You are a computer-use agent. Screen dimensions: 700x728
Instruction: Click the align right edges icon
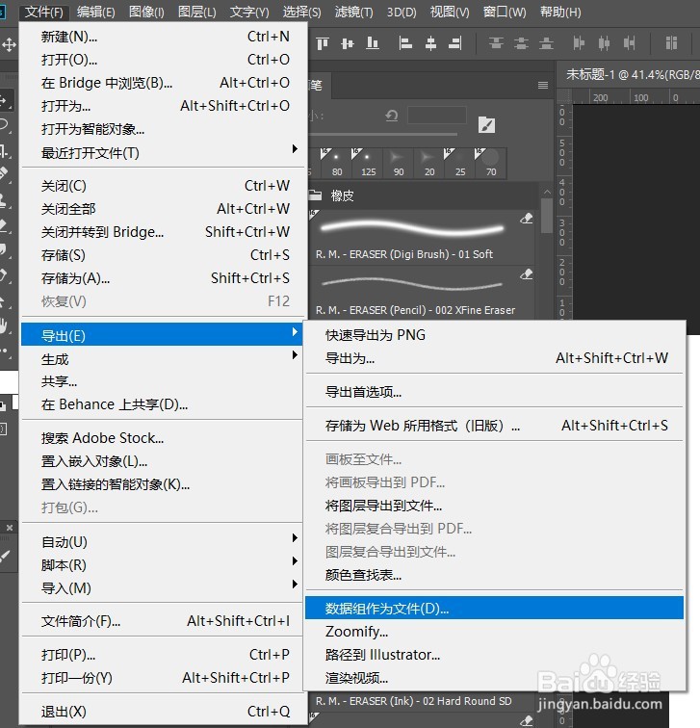tap(454, 43)
